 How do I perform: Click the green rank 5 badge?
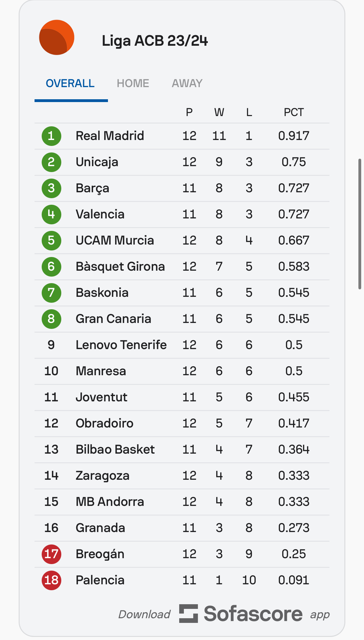pos(51,241)
